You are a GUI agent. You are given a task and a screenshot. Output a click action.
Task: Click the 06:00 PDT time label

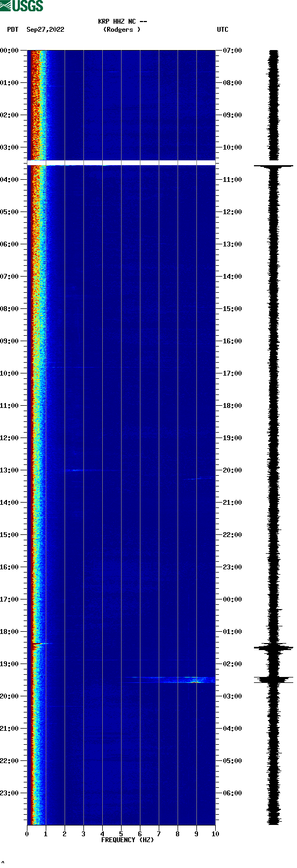9,244
